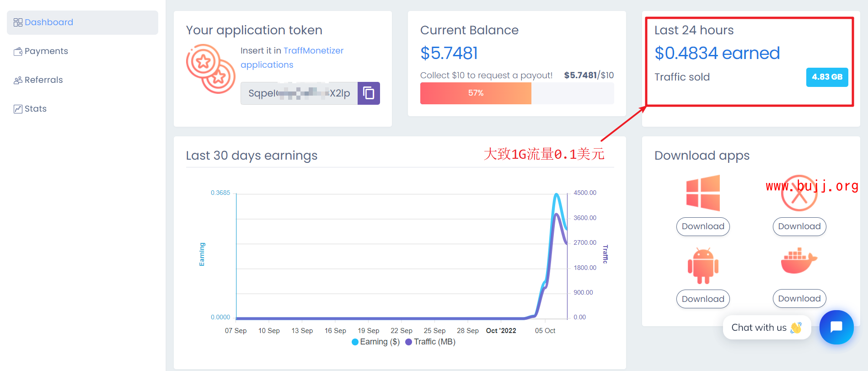
Task: Click the current balance amount $5.7481
Action: click(449, 53)
